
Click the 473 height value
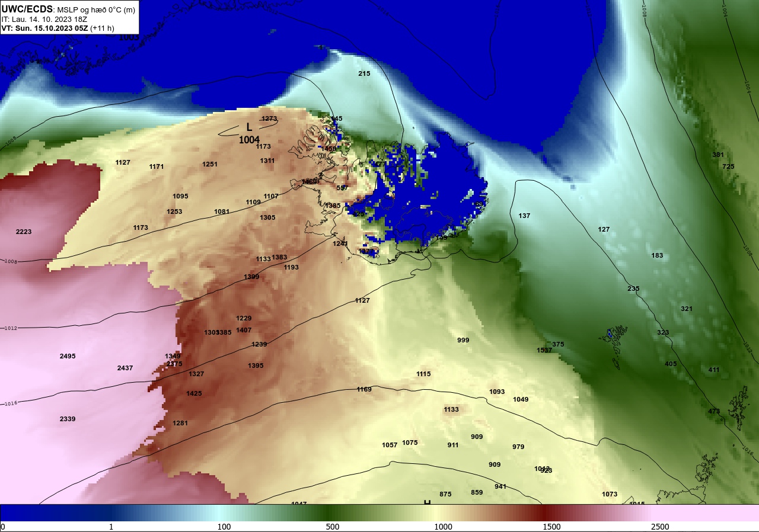(x=714, y=411)
